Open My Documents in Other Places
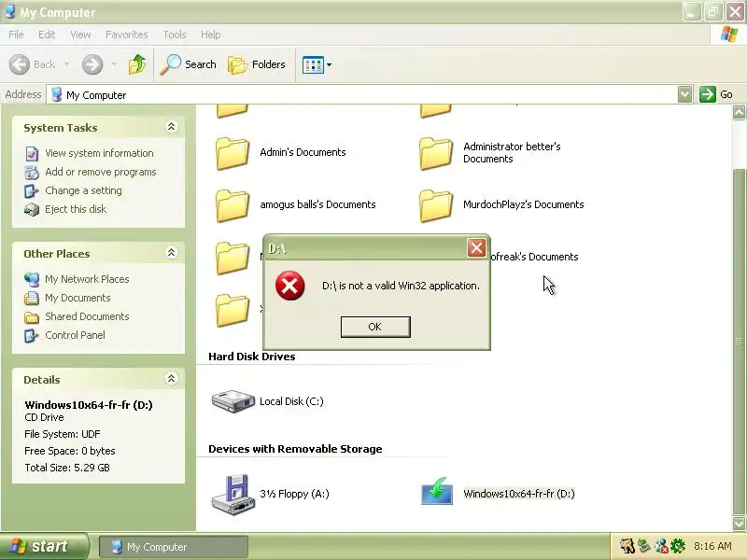Screen dimensions: 747x560 coord(78,298)
